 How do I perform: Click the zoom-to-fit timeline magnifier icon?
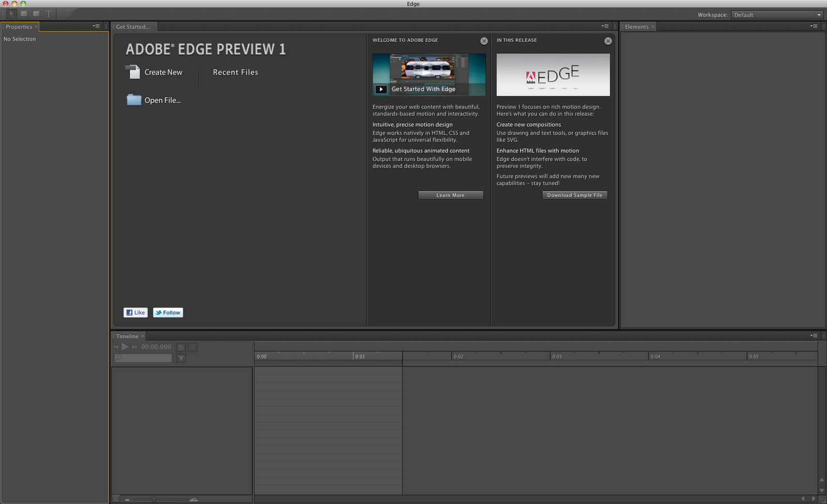pos(116,499)
